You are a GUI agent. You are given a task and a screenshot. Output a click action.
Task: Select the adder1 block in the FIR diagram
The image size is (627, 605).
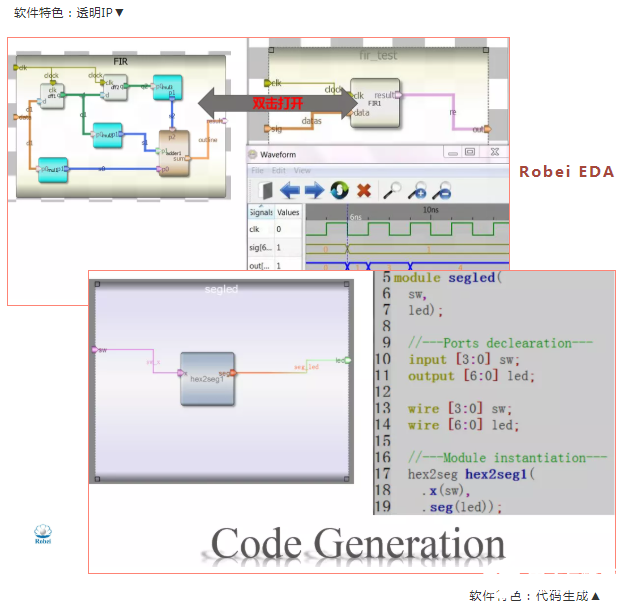coord(174,154)
